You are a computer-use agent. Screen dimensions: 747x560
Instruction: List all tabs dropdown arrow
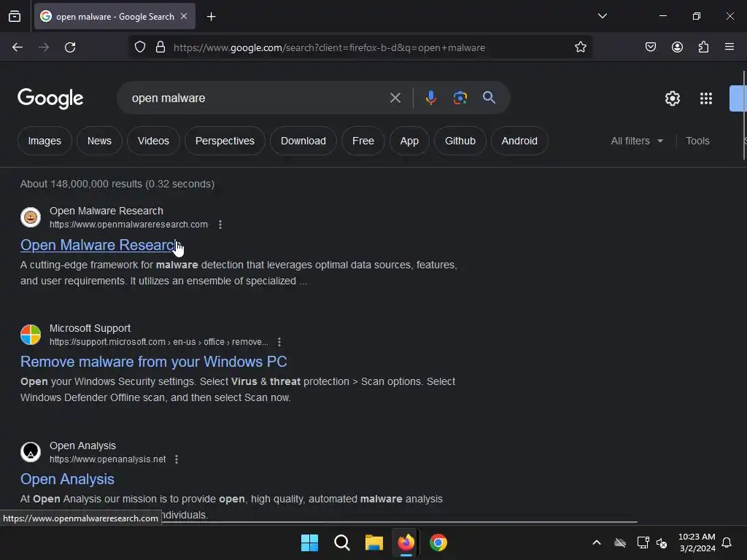[x=602, y=16]
